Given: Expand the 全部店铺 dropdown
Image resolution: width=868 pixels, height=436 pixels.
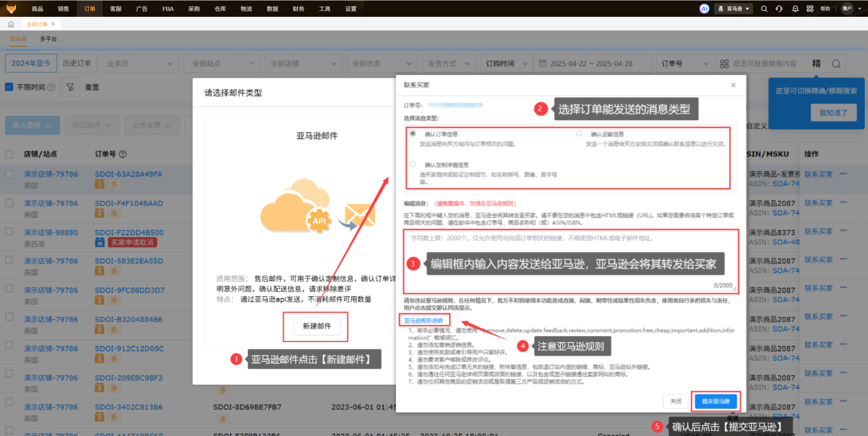Looking at the screenshot, I should tap(304, 64).
